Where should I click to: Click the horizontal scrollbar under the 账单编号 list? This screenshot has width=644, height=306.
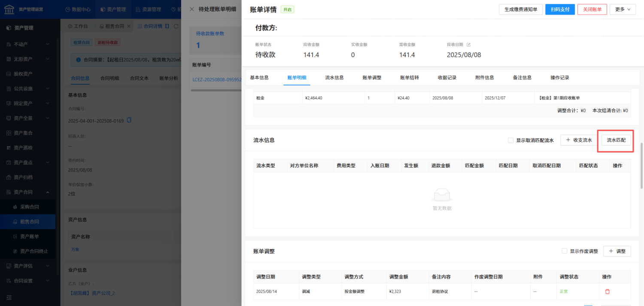pyautogui.click(x=216, y=91)
